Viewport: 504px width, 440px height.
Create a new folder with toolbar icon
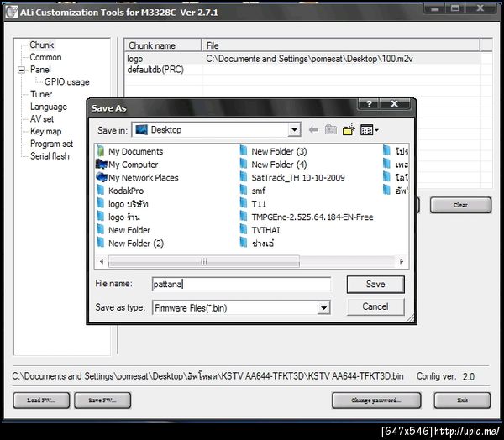coord(349,129)
